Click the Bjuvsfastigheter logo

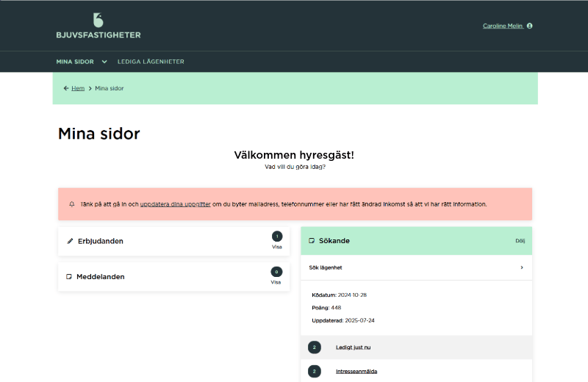98,26
